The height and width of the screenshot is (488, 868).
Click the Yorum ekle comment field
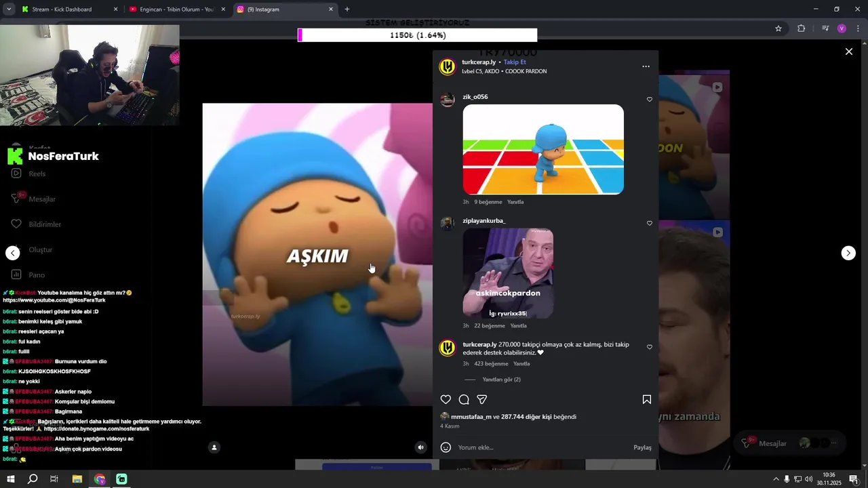[x=542, y=447]
